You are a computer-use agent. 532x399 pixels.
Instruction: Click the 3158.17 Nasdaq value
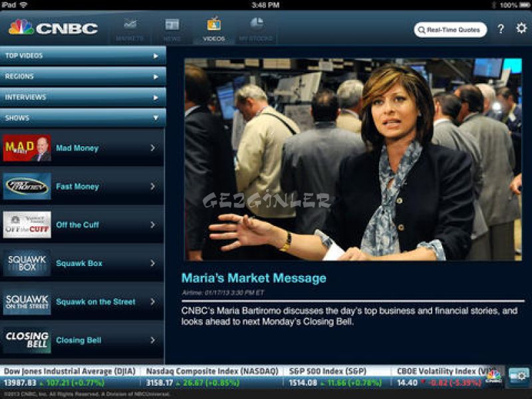(160, 383)
